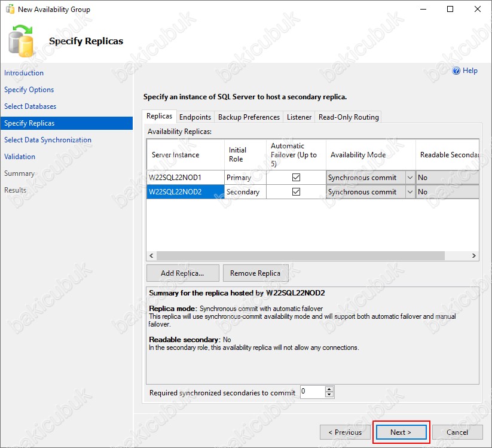Switch to the Endpoints tab
This screenshot has width=492, height=448.
tap(195, 117)
